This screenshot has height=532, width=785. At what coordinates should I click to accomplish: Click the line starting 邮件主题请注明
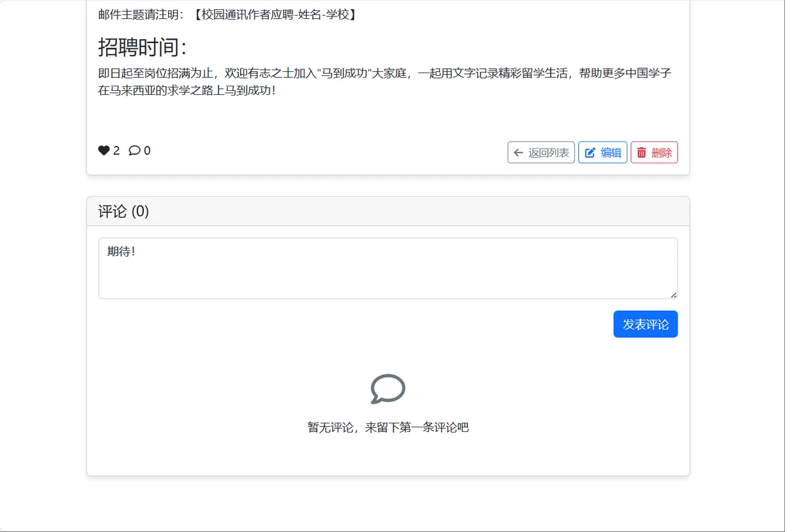(x=228, y=14)
